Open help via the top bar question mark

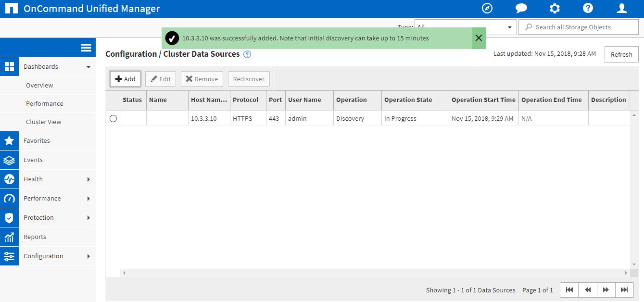[x=588, y=8]
